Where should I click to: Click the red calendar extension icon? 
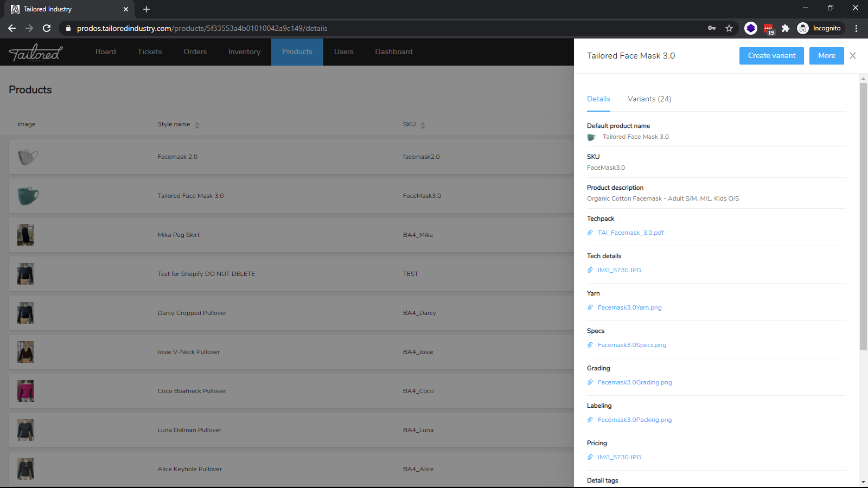(x=769, y=29)
